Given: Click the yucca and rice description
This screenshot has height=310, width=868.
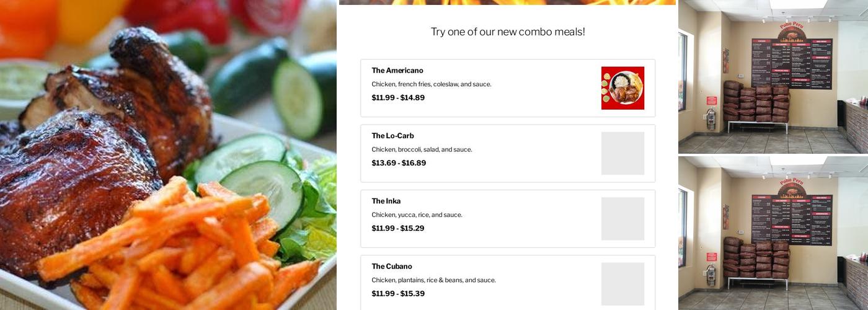Looking at the screenshot, I should click(x=417, y=215).
